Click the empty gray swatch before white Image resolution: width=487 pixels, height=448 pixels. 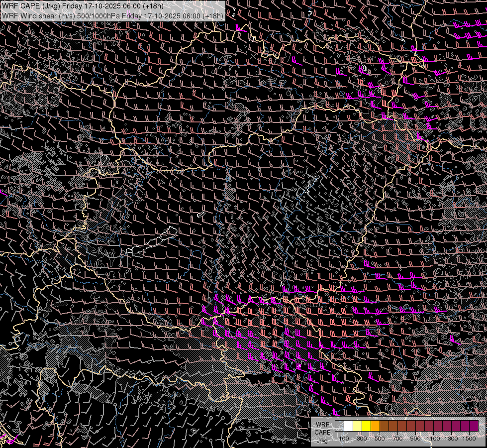point(340,426)
